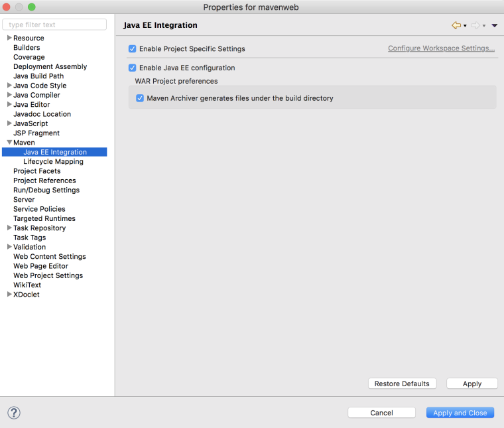
Task: Toggle Enable Project Specific Settings checkbox
Action: [x=132, y=49]
